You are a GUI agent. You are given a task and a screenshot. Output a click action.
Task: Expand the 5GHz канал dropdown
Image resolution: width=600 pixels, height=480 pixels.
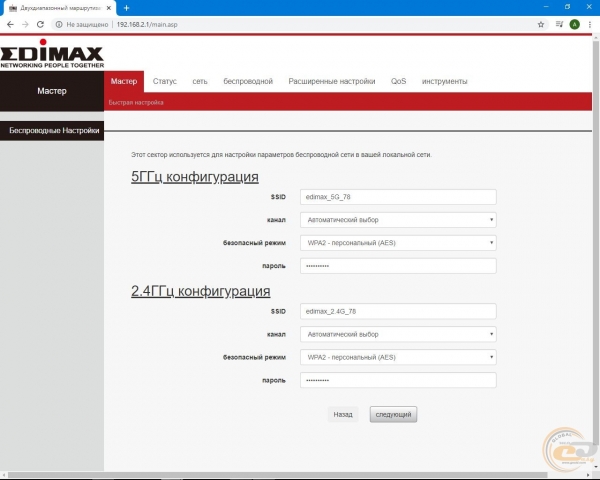(398, 220)
